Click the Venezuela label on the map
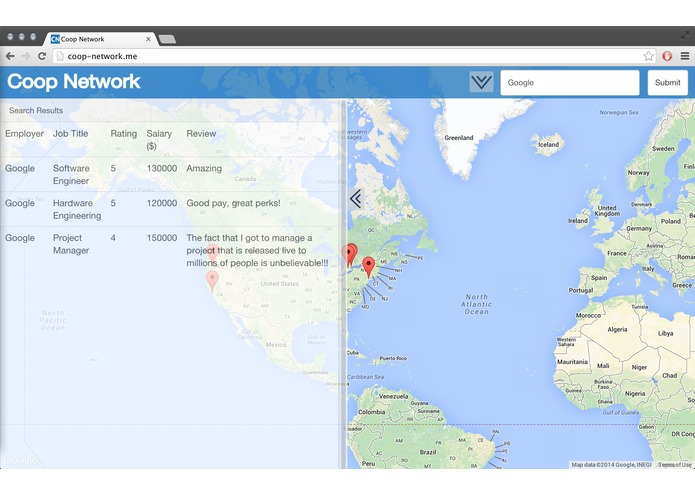The width and height of the screenshot is (695, 494). click(x=394, y=397)
